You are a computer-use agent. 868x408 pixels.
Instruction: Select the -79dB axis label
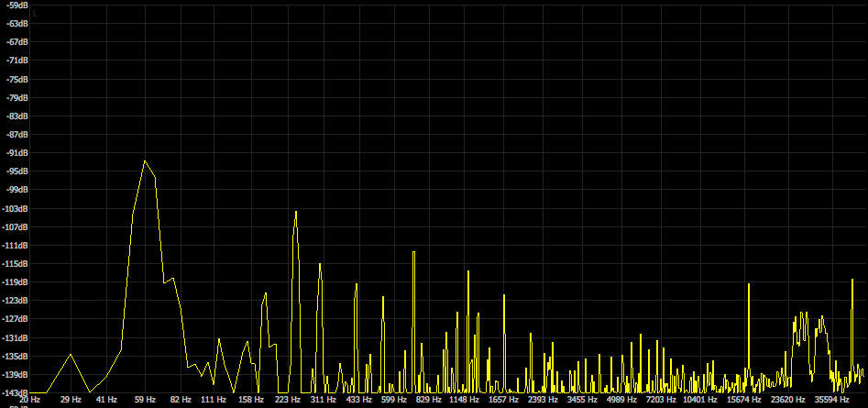[x=16, y=97]
